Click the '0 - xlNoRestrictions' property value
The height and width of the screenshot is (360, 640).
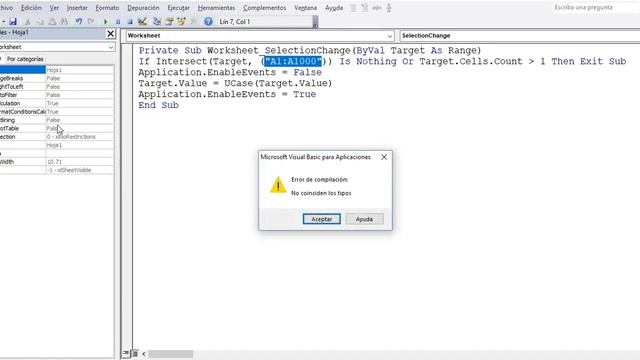tap(80, 137)
